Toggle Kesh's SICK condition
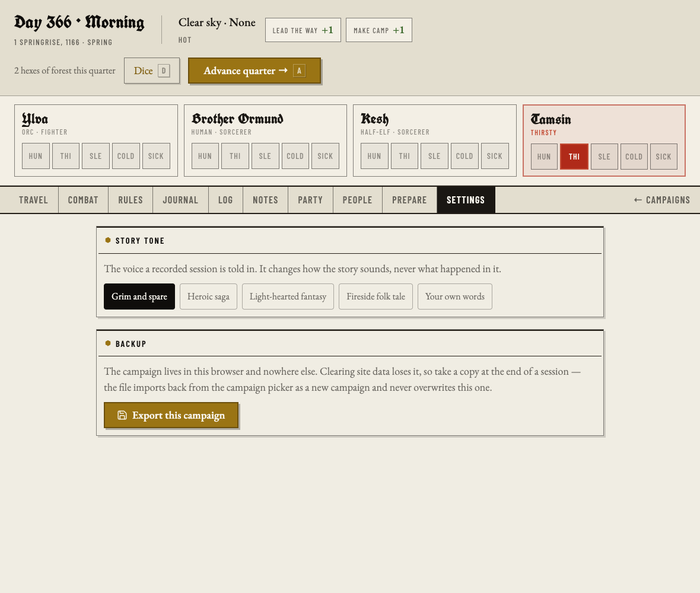Screen dimensions: 700x593 [x=495, y=156]
